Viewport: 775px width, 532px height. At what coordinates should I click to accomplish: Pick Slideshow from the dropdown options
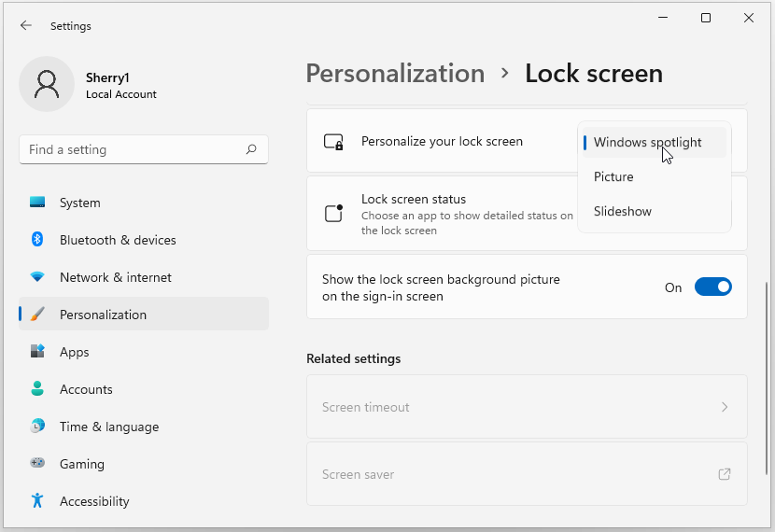[x=623, y=212]
